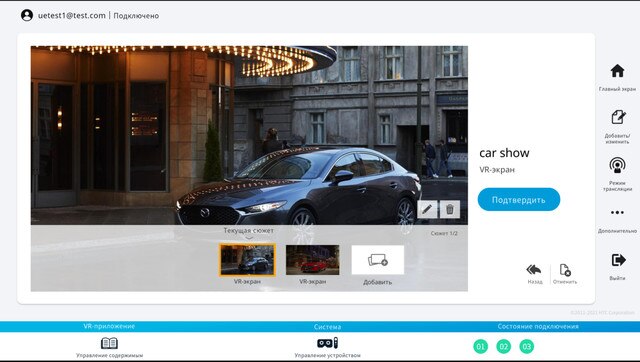Collapse the Текущая сюжет chevron
The height and width of the screenshot is (362, 640).
pos(249,238)
